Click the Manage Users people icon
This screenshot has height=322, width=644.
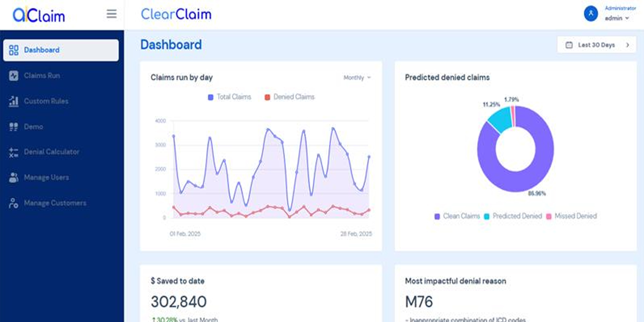13,177
